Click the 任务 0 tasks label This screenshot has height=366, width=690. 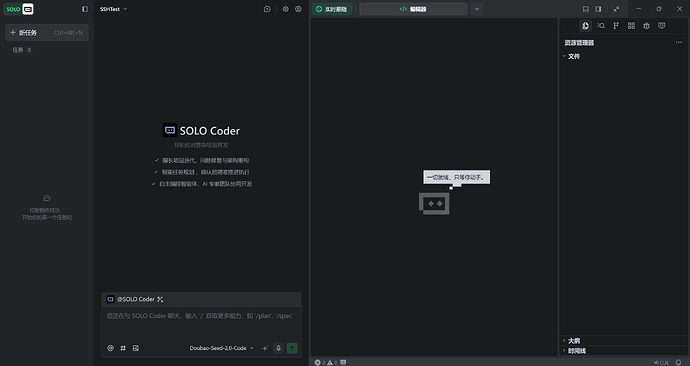(x=22, y=50)
